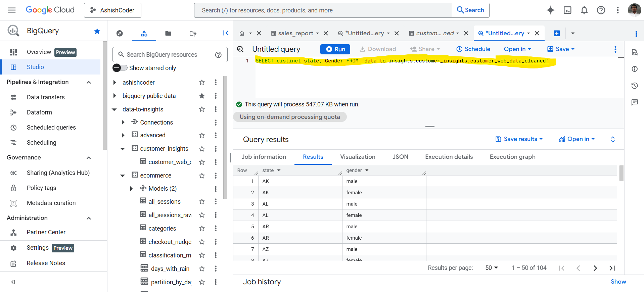The width and height of the screenshot is (644, 292).
Task: Star the customer_insights dataset
Action: pyautogui.click(x=202, y=149)
